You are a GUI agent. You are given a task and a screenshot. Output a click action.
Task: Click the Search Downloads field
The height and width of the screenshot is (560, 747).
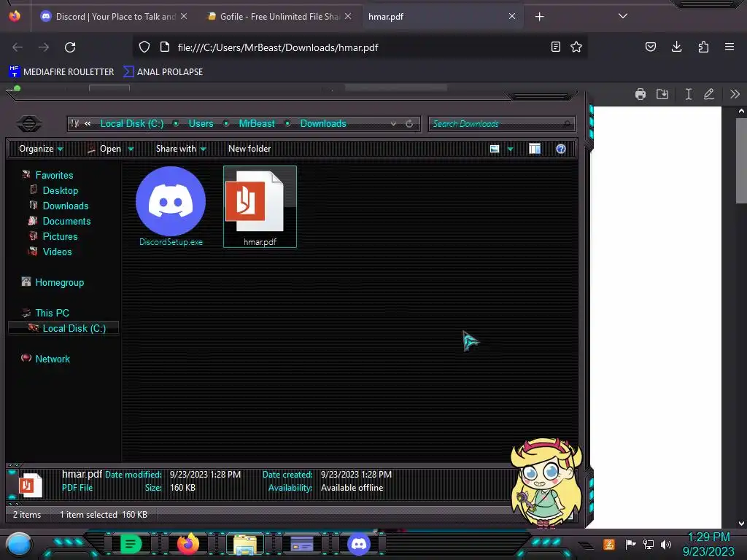coord(502,124)
